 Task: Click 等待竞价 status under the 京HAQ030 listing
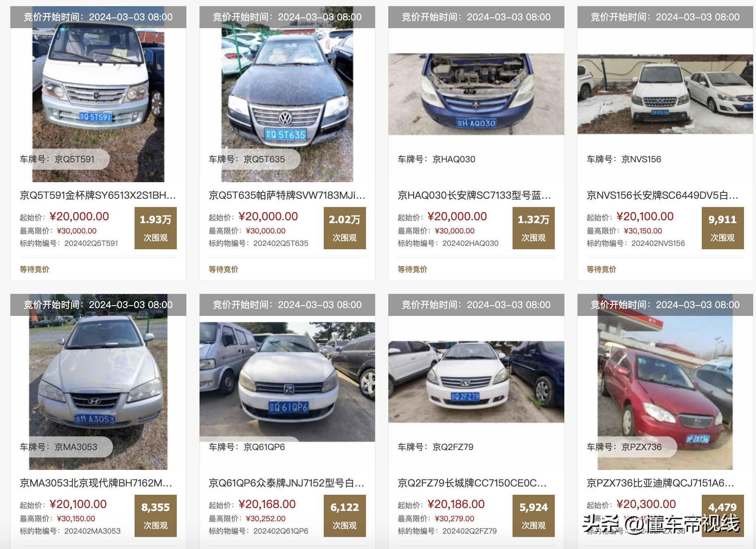click(x=412, y=270)
